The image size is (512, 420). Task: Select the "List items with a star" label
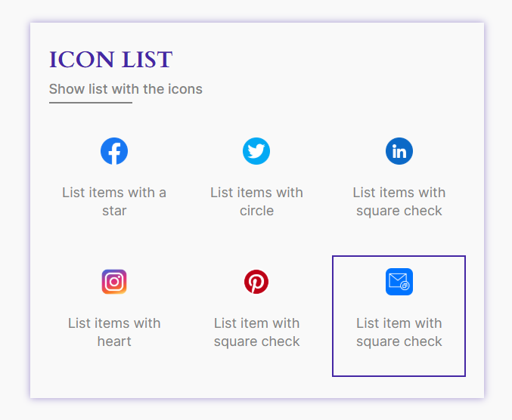pos(114,202)
